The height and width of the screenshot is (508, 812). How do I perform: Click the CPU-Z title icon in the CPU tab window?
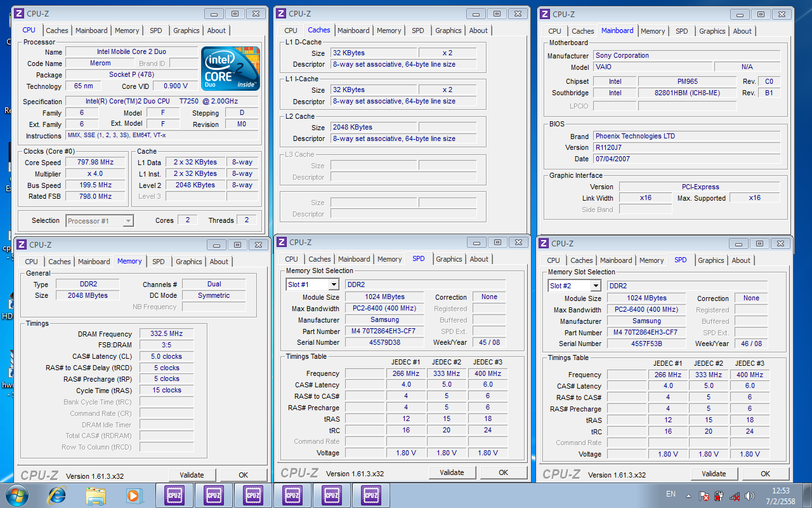[x=19, y=13]
